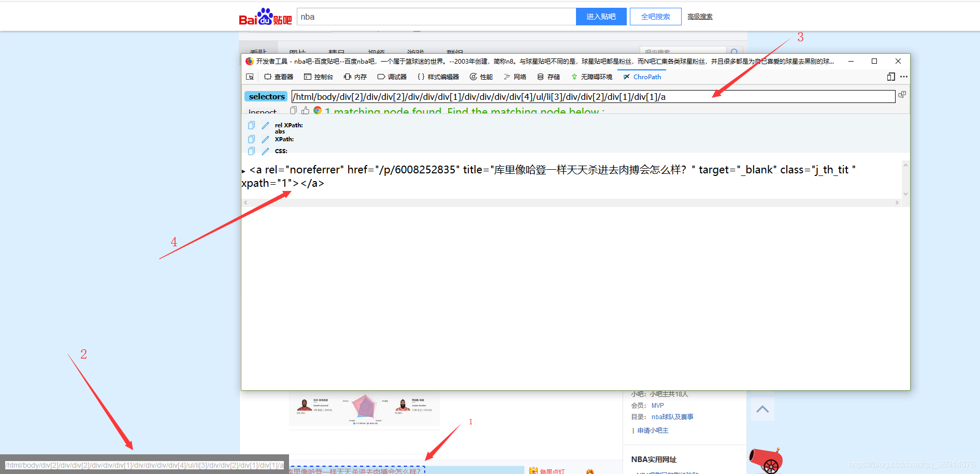The width and height of the screenshot is (980, 474).
Task: Click the 进入贴吧 button
Action: point(601,17)
